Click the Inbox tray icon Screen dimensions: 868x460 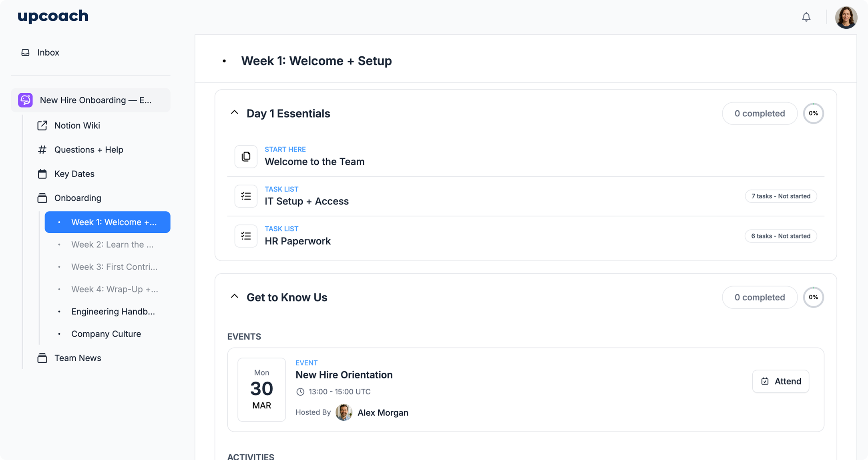click(25, 52)
